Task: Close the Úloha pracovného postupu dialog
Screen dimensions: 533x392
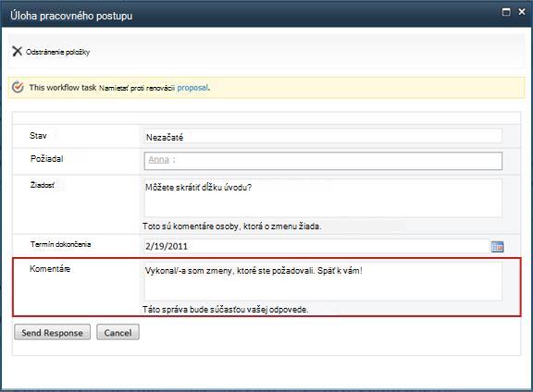Action: (x=522, y=12)
